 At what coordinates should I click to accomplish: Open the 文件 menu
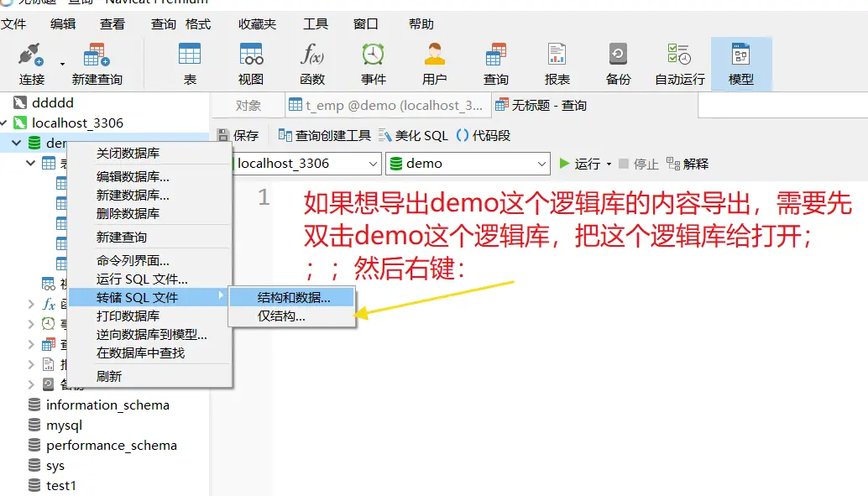(13, 23)
